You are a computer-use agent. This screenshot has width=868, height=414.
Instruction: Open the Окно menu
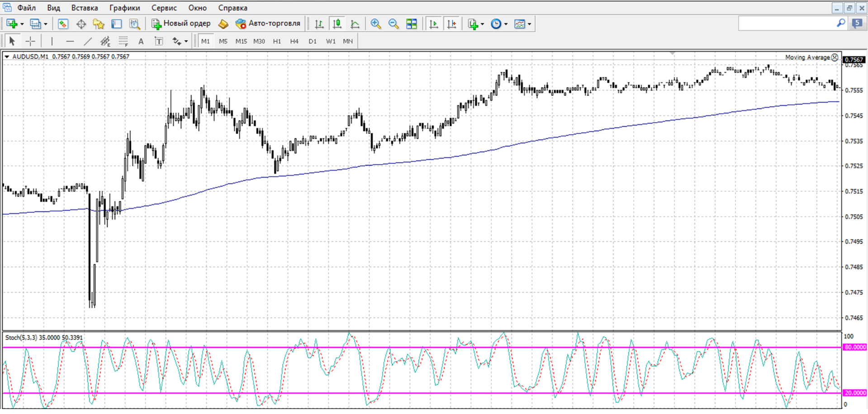[x=198, y=8]
